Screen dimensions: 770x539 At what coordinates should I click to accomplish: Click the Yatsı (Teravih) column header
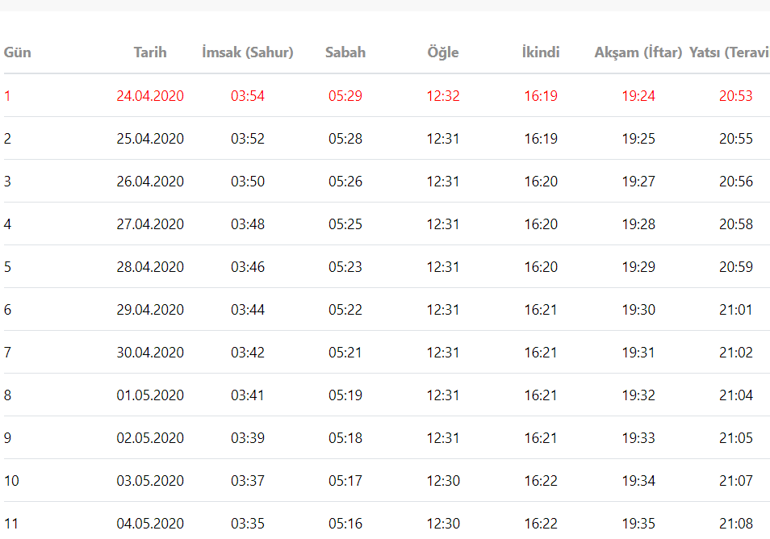click(x=729, y=52)
